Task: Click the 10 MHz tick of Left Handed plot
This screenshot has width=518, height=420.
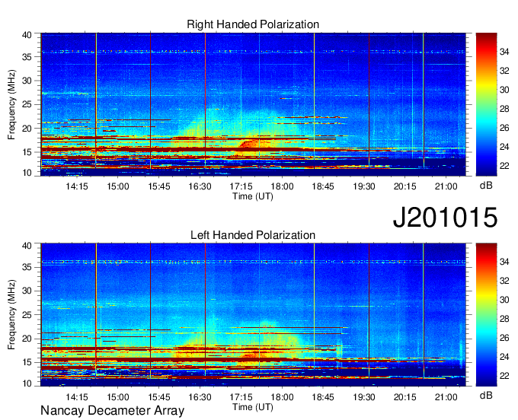Action: pyautogui.click(x=27, y=383)
